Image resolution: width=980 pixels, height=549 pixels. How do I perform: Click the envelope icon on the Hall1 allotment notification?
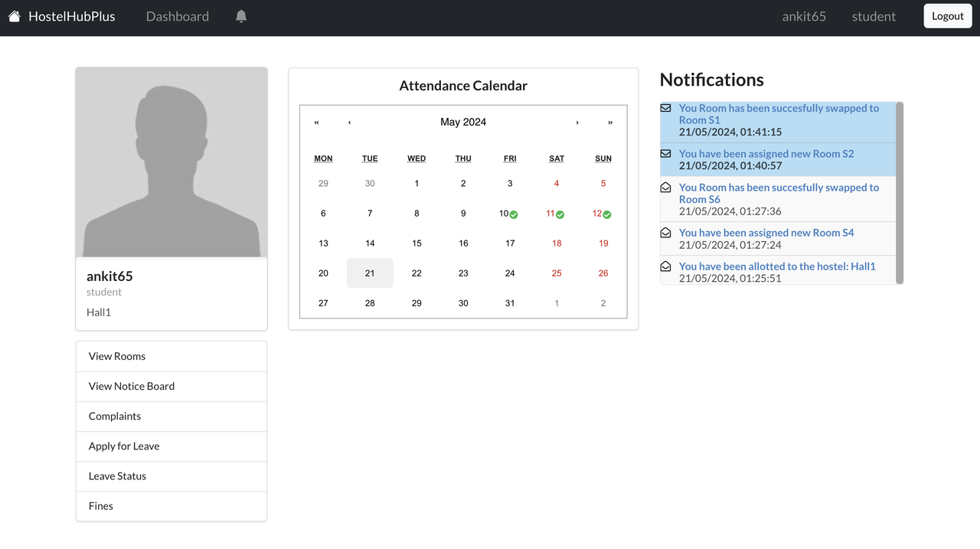click(x=665, y=266)
